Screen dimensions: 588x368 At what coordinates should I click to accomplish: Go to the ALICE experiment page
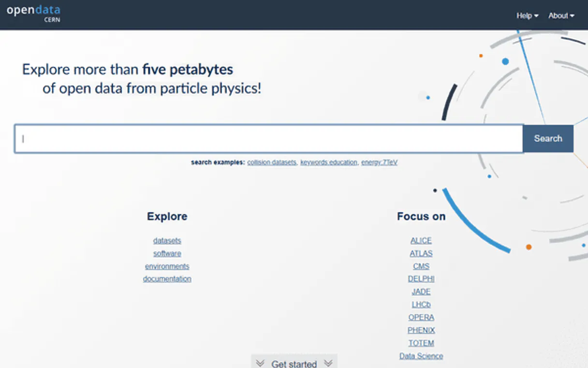tap(421, 241)
